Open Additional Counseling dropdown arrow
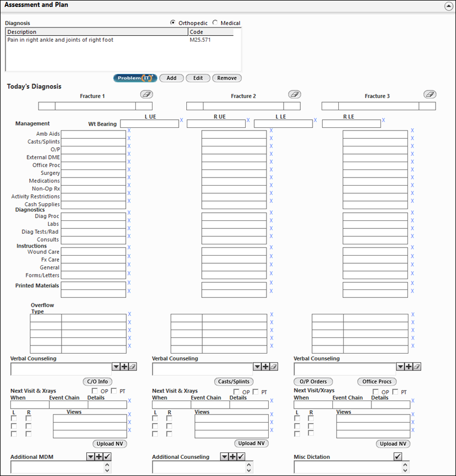Image resolution: width=456 pixels, height=476 pixels. tap(224, 457)
